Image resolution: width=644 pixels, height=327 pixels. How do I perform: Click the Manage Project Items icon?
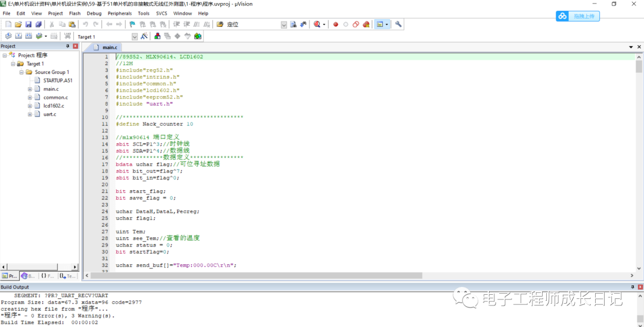157,36
